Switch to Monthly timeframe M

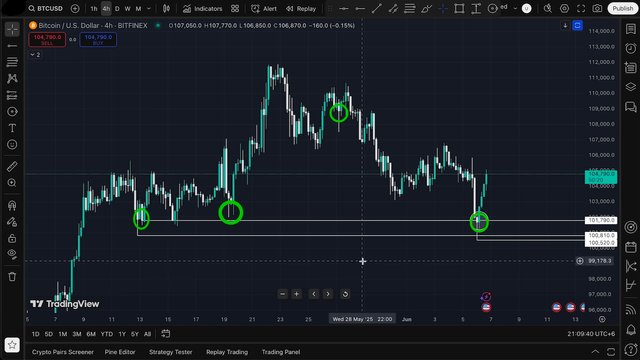[x=138, y=9]
